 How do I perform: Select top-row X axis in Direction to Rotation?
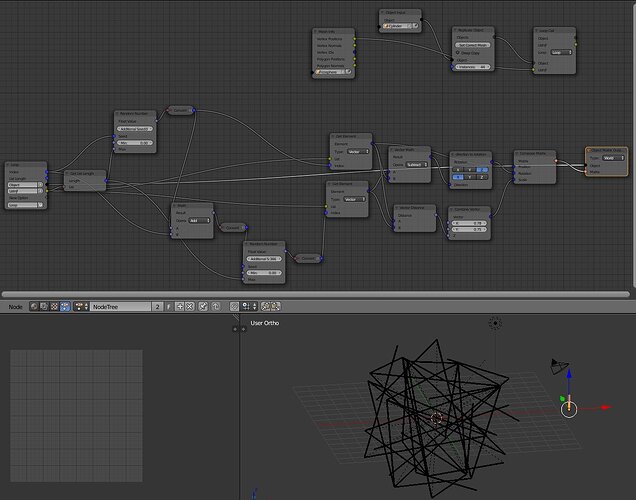coord(458,170)
